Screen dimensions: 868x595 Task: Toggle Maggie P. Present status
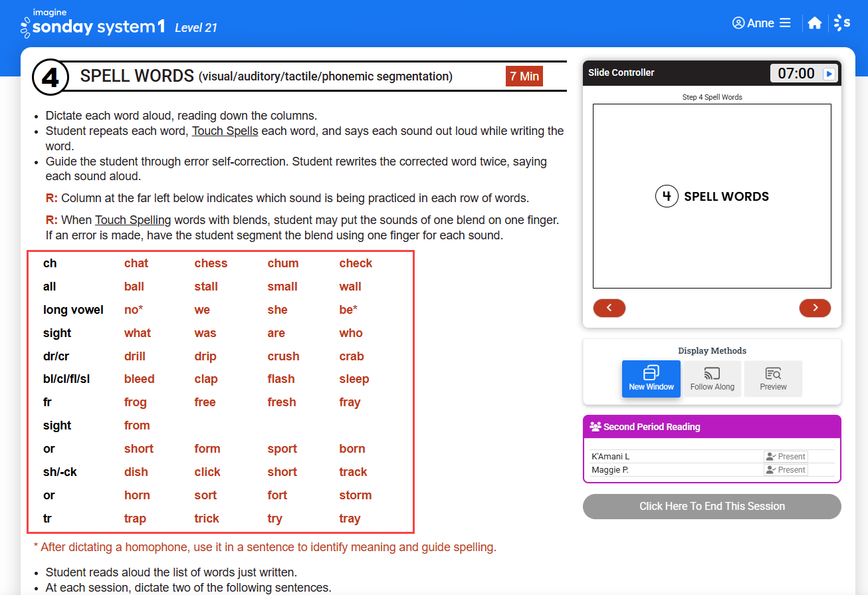coord(786,469)
